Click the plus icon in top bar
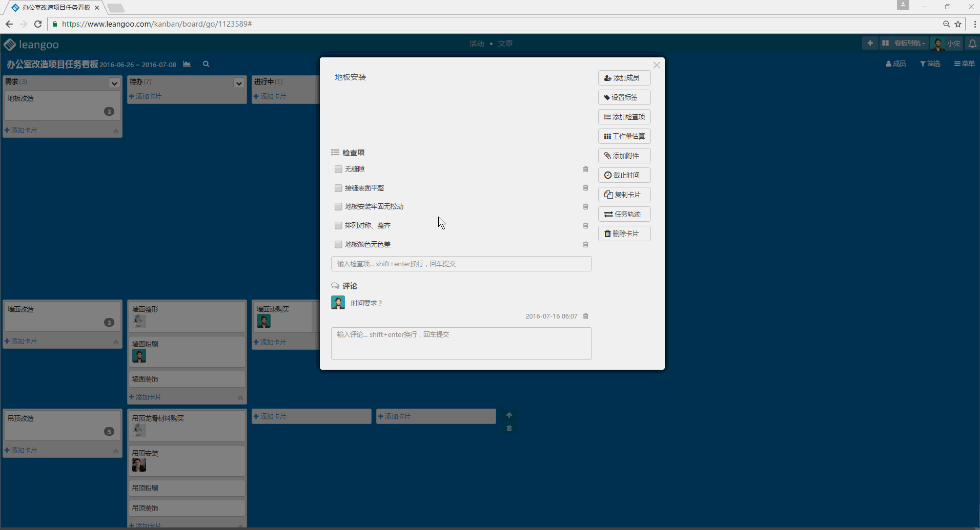This screenshot has height=530, width=980. (x=870, y=44)
